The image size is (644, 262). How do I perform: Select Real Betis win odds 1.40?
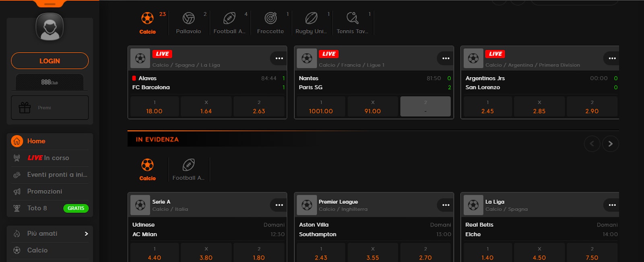pos(487,254)
